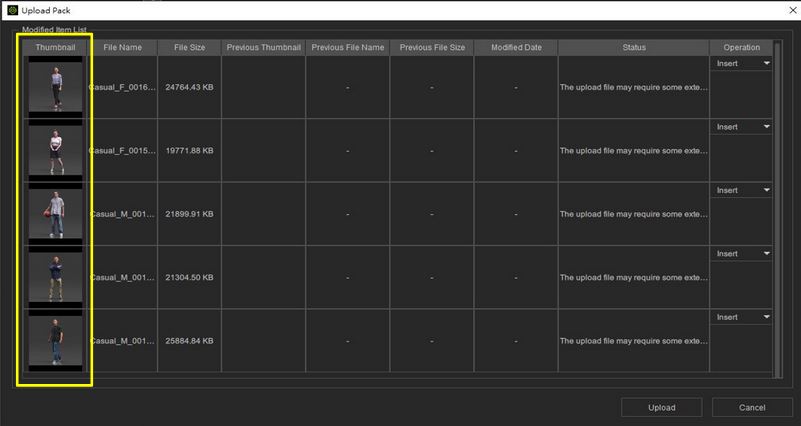
Task: Select thumbnail of Casual_F_0016 woman in pants
Action: [56, 87]
